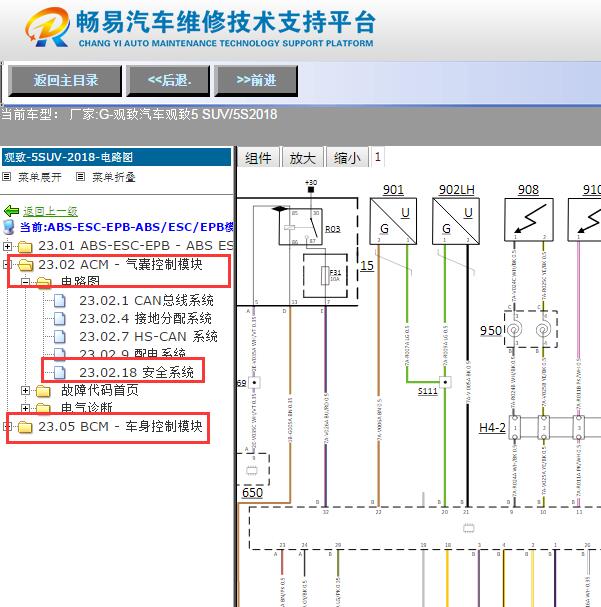Viewport: 601px width, 607px height.
Task: Collapse the 电路图 subfolder node
Action: click(x=25, y=282)
